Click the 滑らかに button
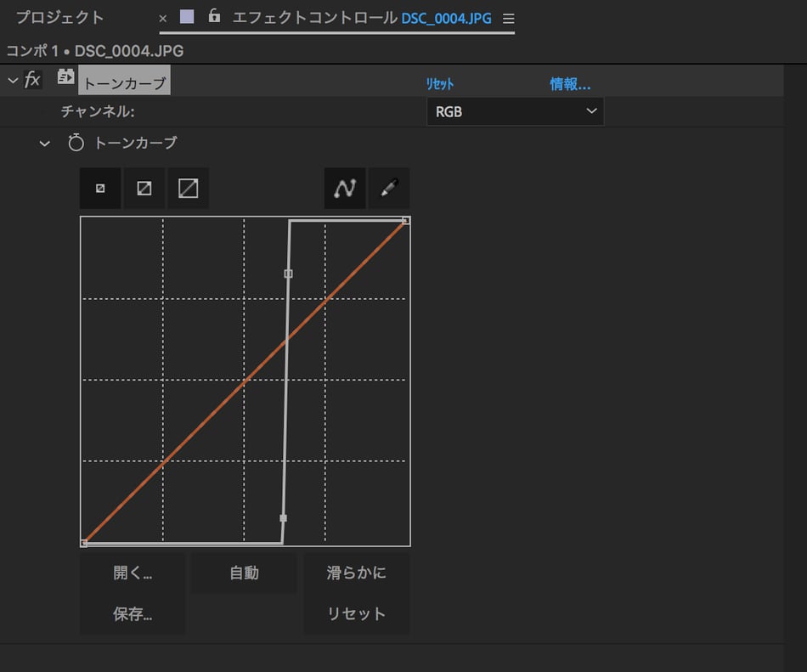The height and width of the screenshot is (672, 807). (x=356, y=573)
